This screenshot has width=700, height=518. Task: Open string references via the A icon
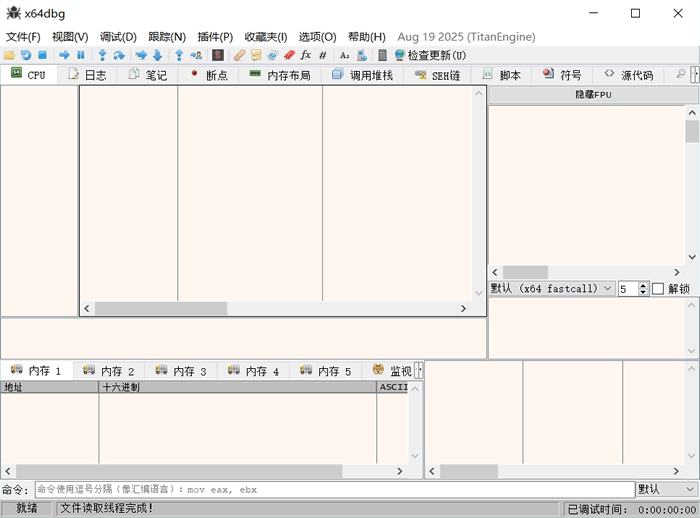point(345,55)
